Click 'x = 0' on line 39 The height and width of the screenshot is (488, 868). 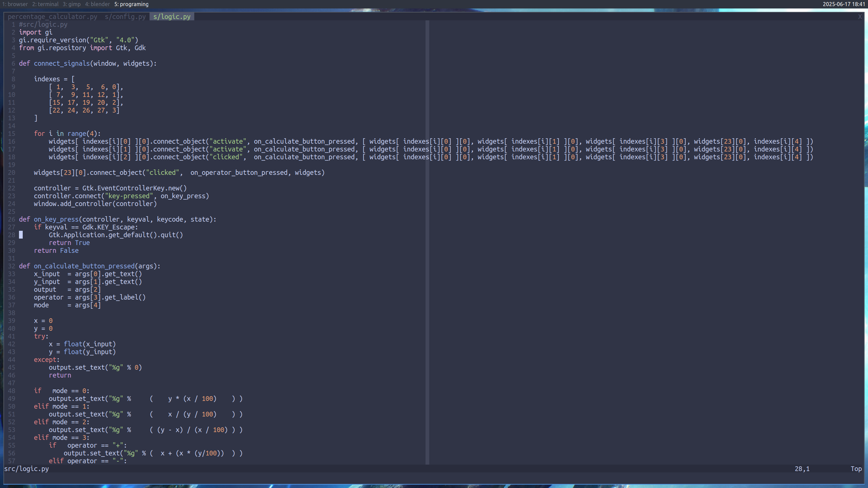point(43,321)
